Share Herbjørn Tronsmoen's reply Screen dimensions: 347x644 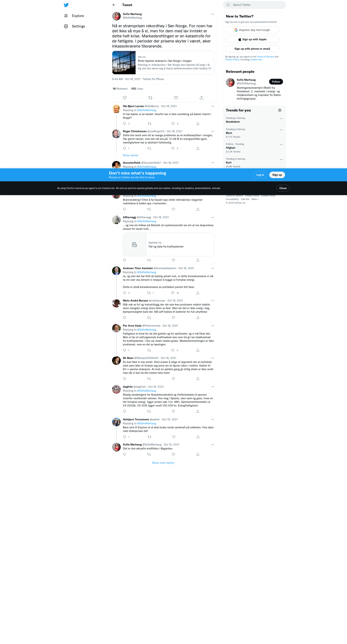click(x=198, y=437)
